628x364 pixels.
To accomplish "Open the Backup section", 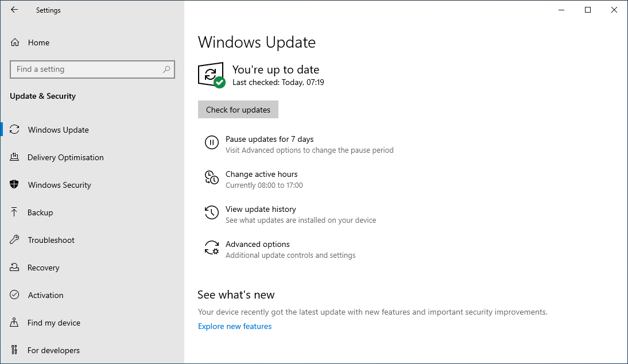I will point(40,212).
